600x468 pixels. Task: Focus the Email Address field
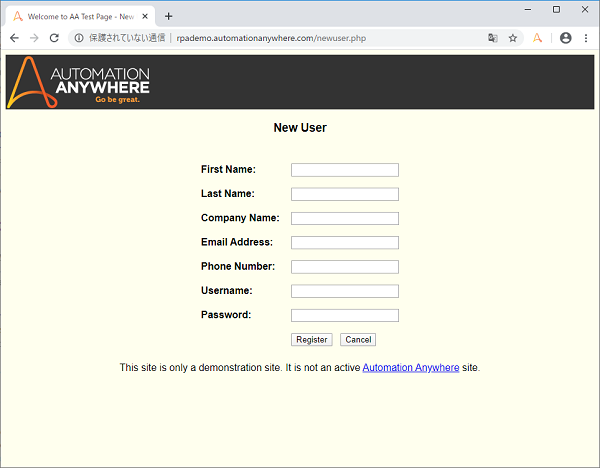point(345,243)
